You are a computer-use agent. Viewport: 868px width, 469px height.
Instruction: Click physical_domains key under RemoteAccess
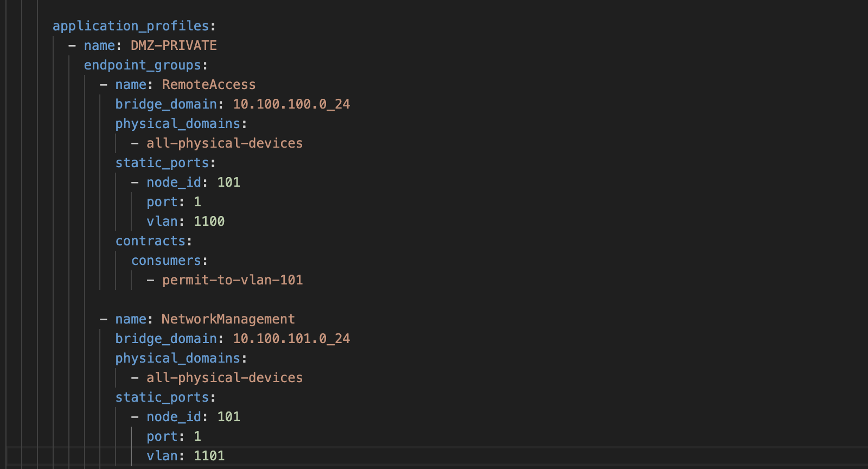click(177, 124)
